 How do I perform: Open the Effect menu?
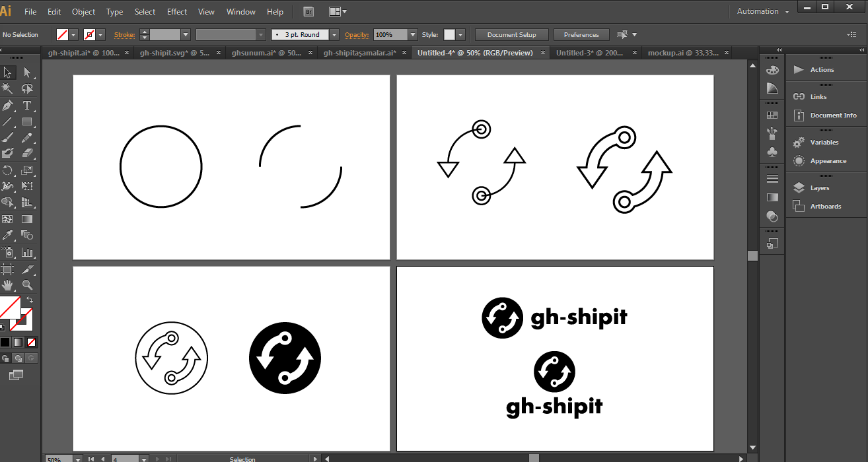tap(177, 12)
